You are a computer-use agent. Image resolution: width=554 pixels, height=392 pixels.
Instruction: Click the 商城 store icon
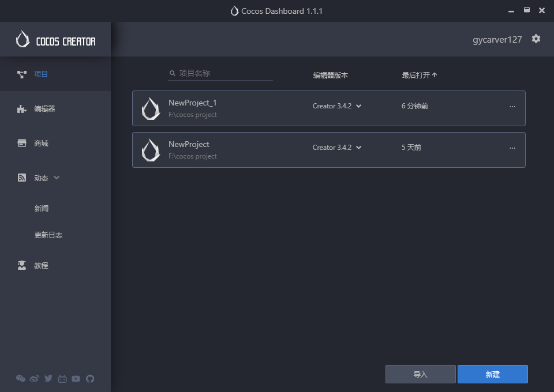click(22, 143)
